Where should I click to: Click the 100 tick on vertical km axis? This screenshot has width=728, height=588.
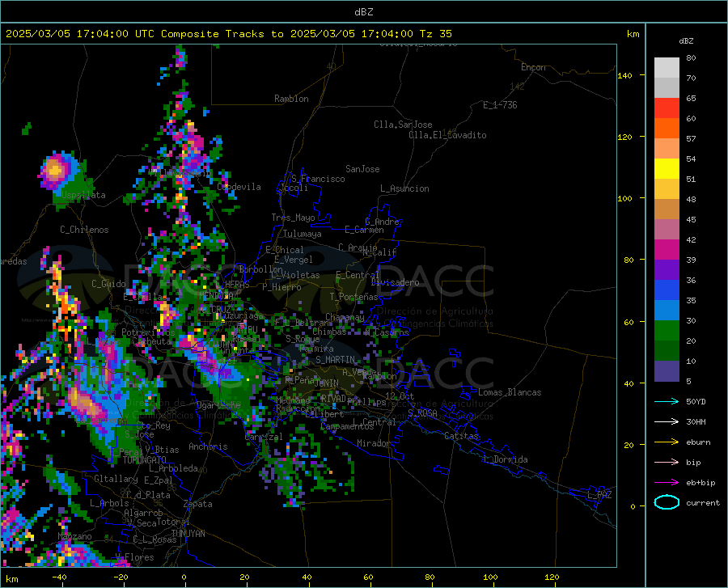[x=624, y=198]
